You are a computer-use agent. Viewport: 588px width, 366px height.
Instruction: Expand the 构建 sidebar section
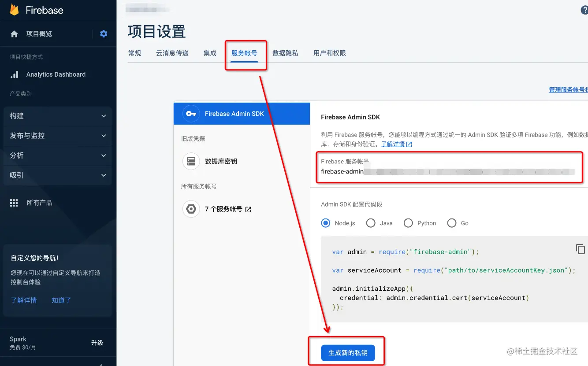point(58,116)
